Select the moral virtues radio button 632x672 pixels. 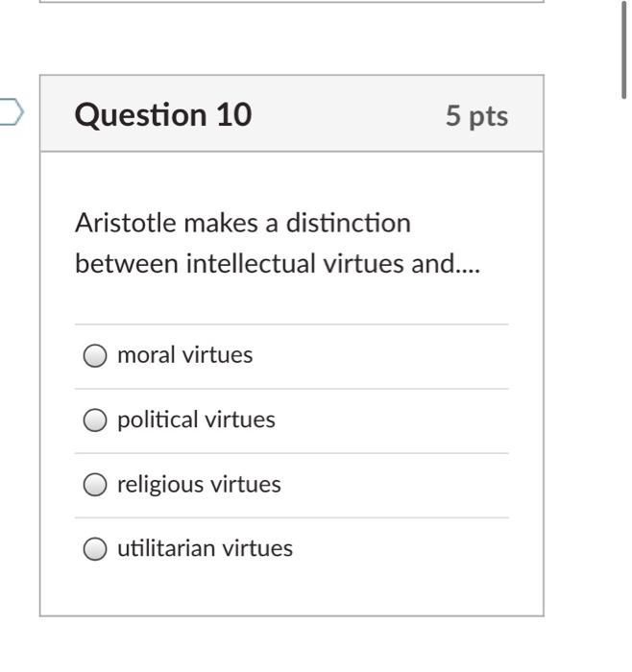point(94,356)
